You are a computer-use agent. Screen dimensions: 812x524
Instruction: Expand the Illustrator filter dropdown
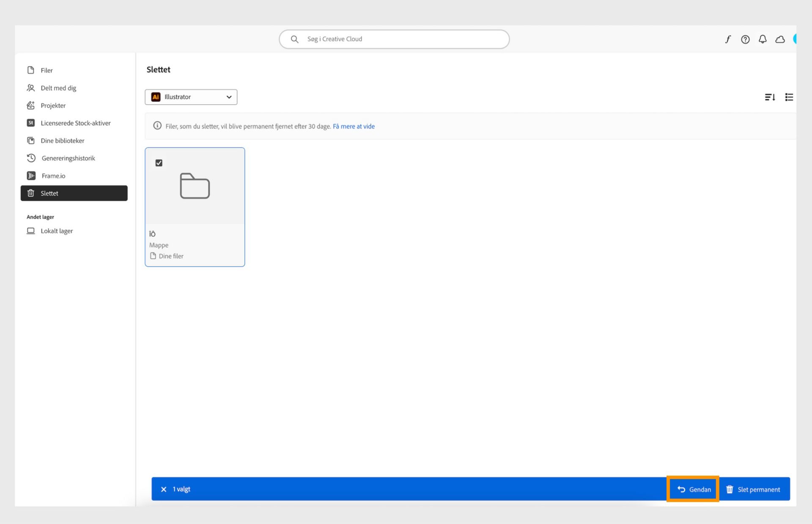[x=191, y=97]
